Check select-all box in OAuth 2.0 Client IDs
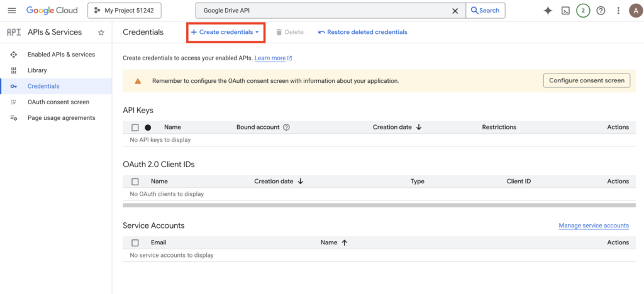This screenshot has width=644, height=294. [135, 182]
